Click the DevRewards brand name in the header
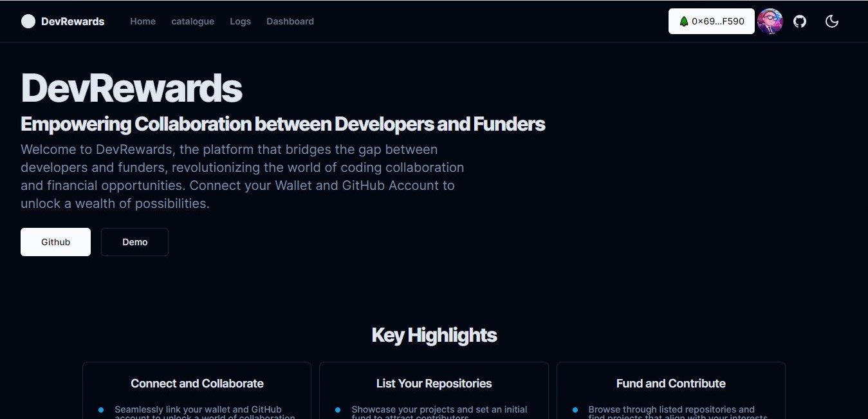 coord(73,21)
